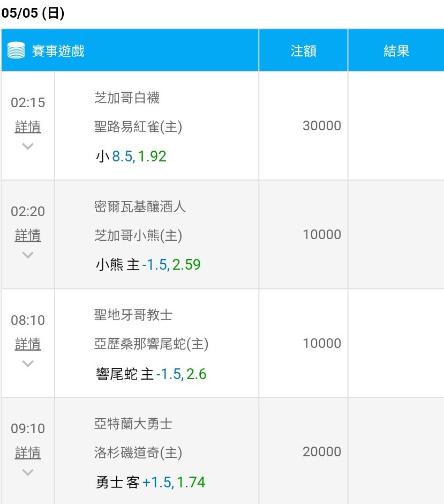Click team name 密爾瓦基釀酒人
The image size is (444, 504).
(x=140, y=206)
